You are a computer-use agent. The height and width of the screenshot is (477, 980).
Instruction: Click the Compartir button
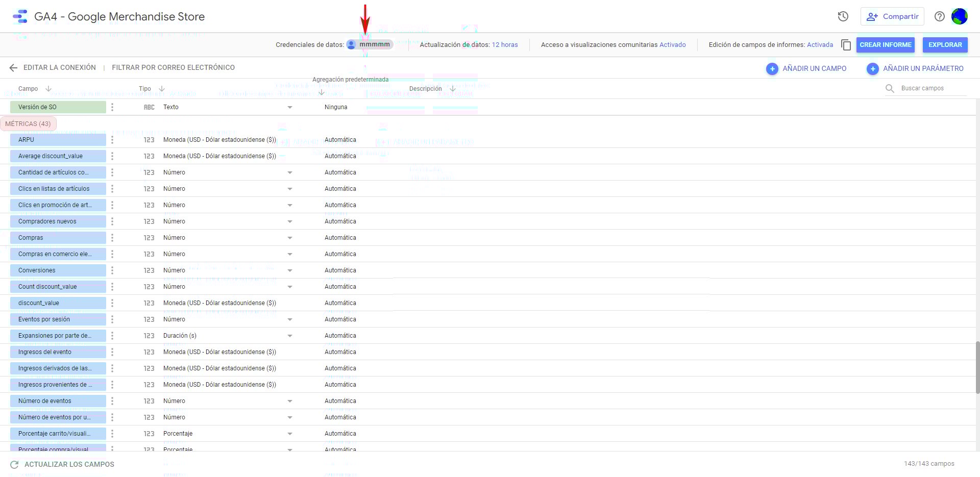pos(892,16)
